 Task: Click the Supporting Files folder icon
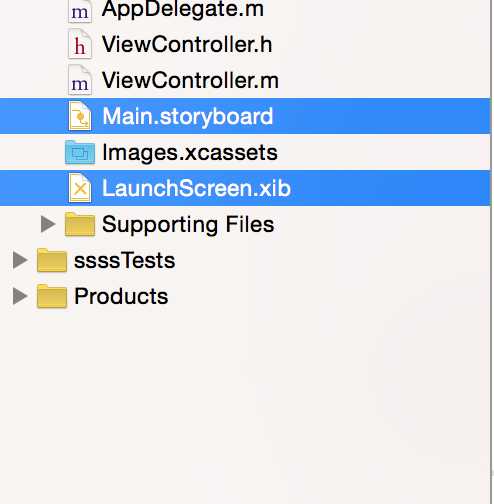(x=80, y=224)
